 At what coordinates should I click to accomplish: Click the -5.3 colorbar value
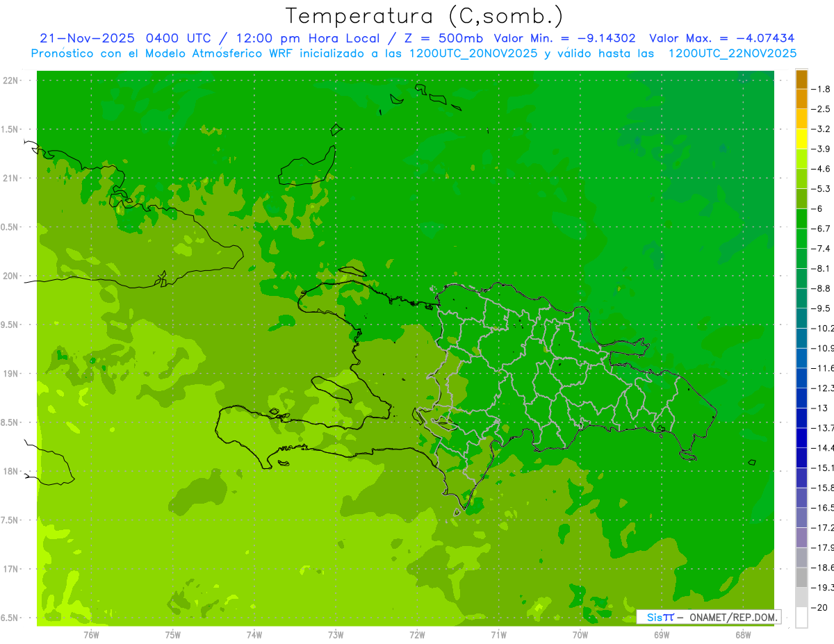820,189
